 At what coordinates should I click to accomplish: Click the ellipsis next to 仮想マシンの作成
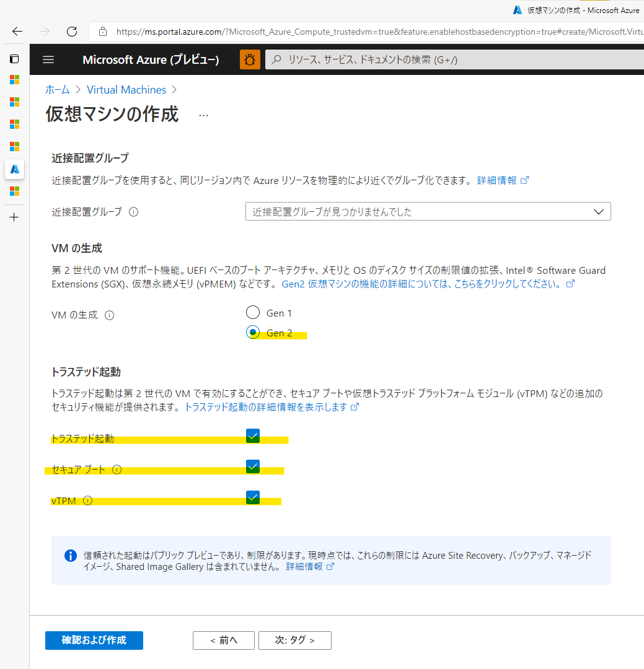(x=203, y=115)
